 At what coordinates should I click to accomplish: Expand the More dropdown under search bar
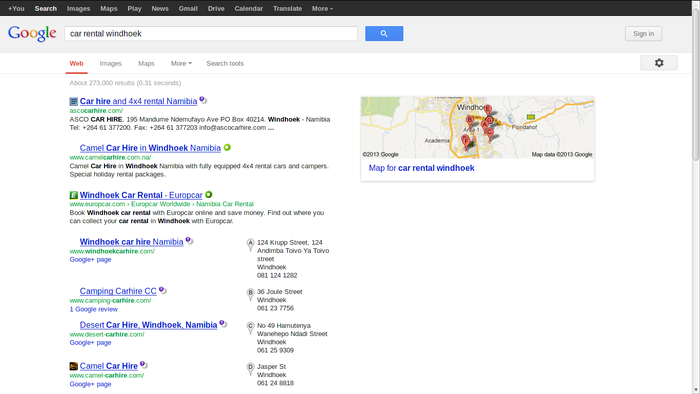pos(181,63)
